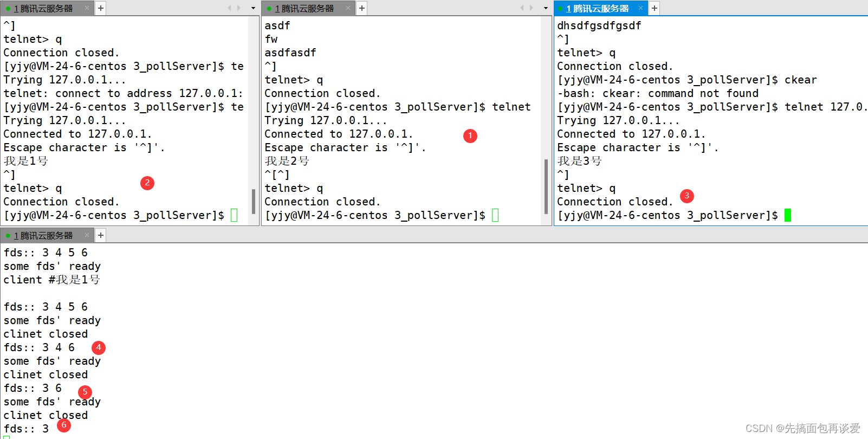
Task: Click the scrollbar thumb of the top-left pane
Action: point(254,201)
